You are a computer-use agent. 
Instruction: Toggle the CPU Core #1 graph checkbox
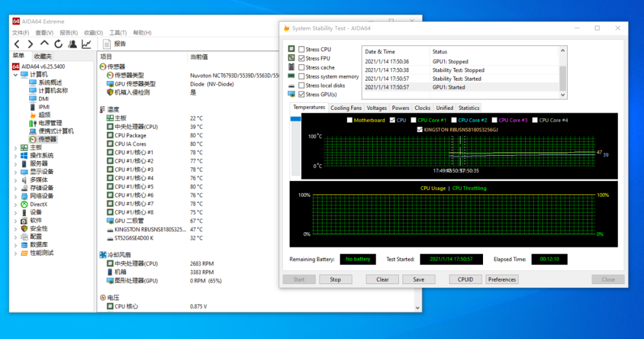tap(413, 120)
